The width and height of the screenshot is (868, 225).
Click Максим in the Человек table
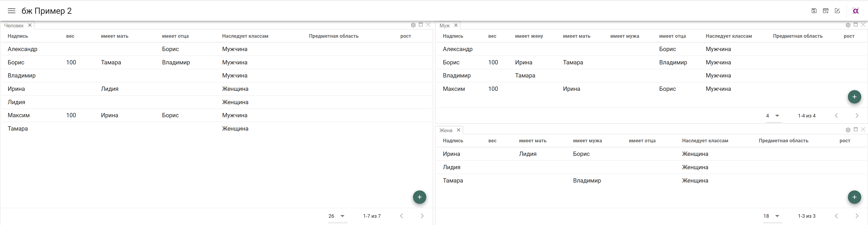coord(19,115)
